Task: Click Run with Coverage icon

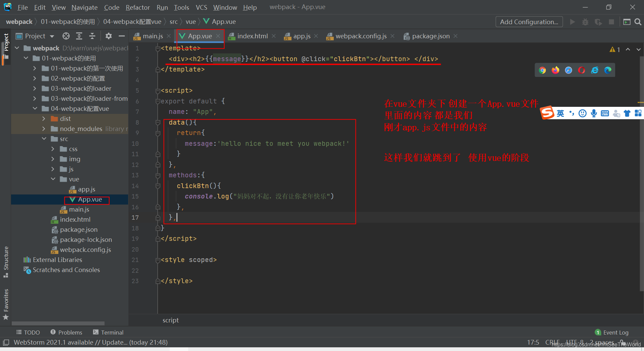Action: click(x=598, y=22)
